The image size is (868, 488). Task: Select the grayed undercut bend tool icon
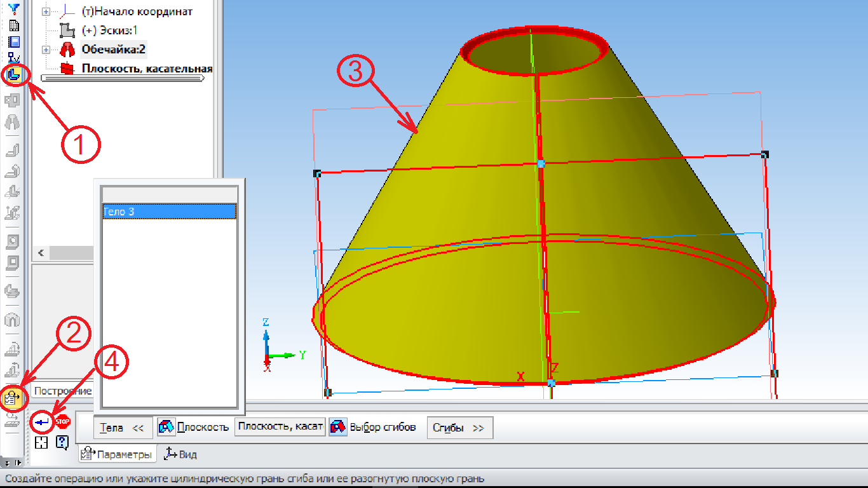[x=12, y=213]
